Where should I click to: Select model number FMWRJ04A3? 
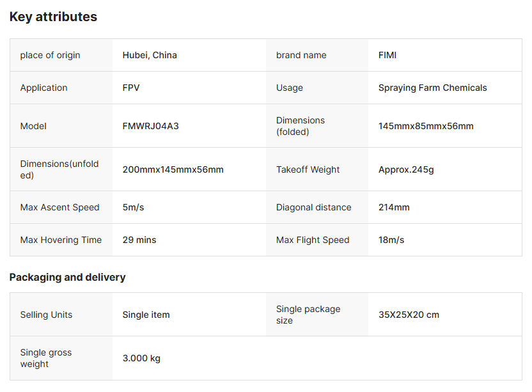click(x=151, y=126)
